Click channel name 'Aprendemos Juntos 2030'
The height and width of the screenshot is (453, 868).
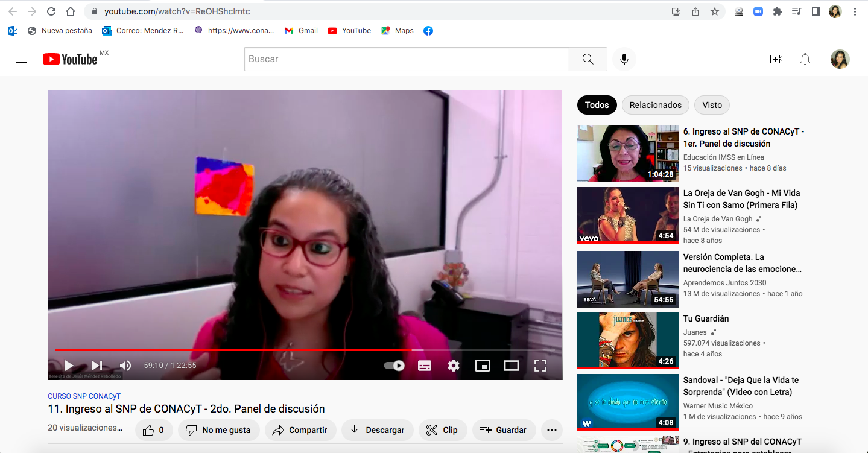point(725,283)
